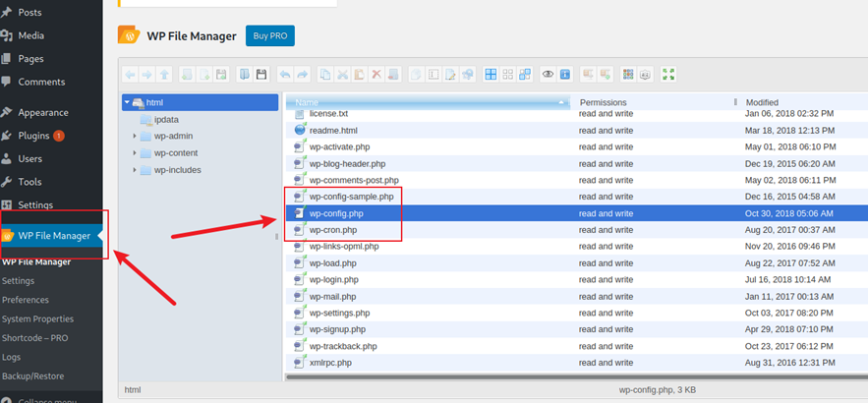The width and height of the screenshot is (868, 403).
Task: Collapse the html root folder arrow
Action: (x=127, y=102)
